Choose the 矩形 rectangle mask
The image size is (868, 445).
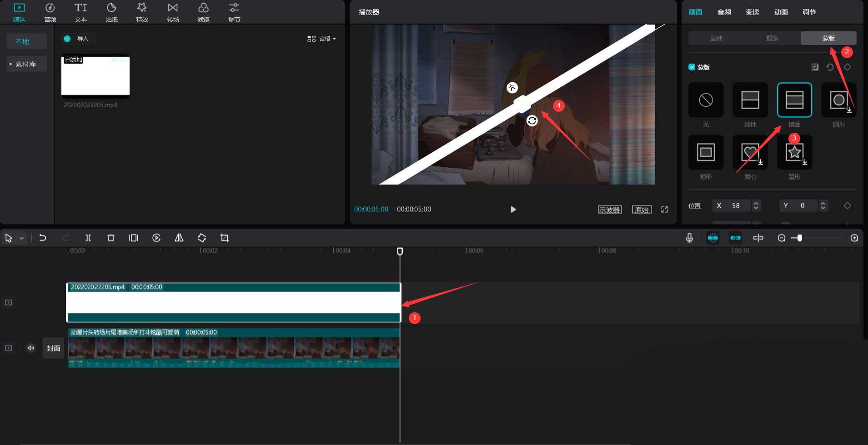pyautogui.click(x=706, y=152)
